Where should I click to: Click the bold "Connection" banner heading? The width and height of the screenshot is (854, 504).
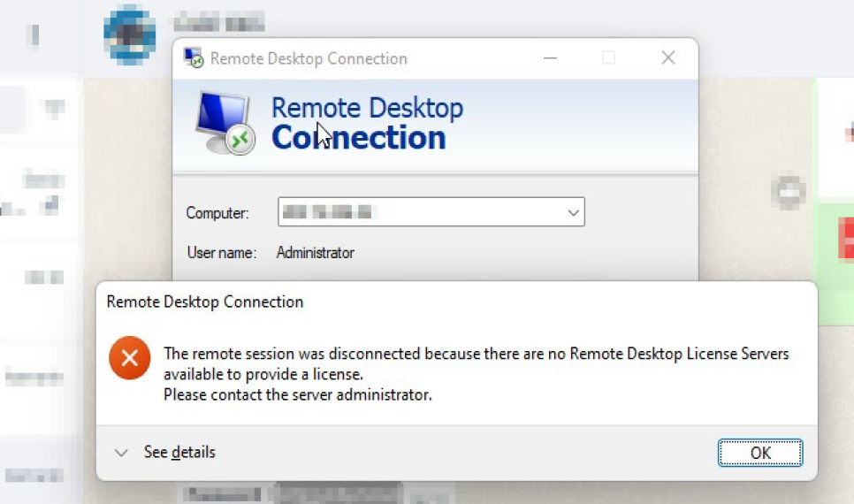358,138
